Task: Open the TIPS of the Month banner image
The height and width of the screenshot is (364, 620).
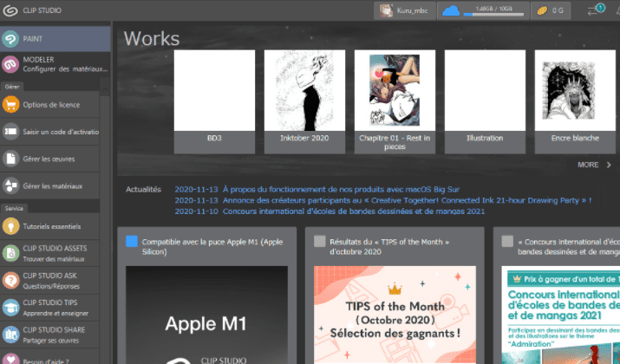Action: click(395, 315)
